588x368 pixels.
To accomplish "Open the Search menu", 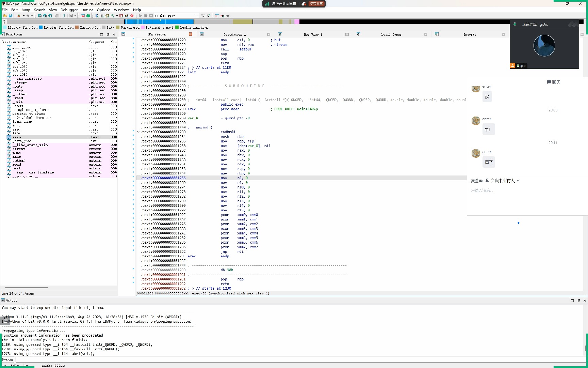I will coord(39,10).
